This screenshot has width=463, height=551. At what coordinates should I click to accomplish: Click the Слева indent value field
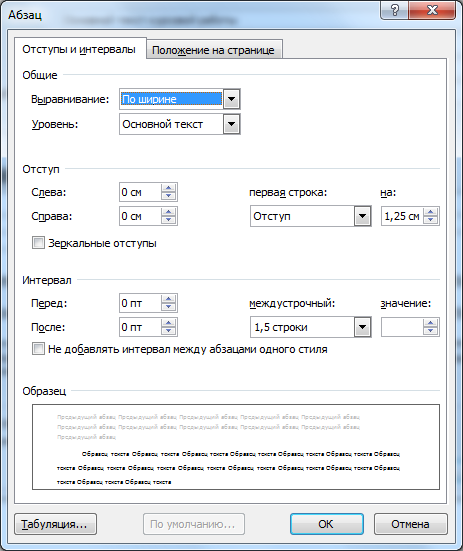click(140, 192)
